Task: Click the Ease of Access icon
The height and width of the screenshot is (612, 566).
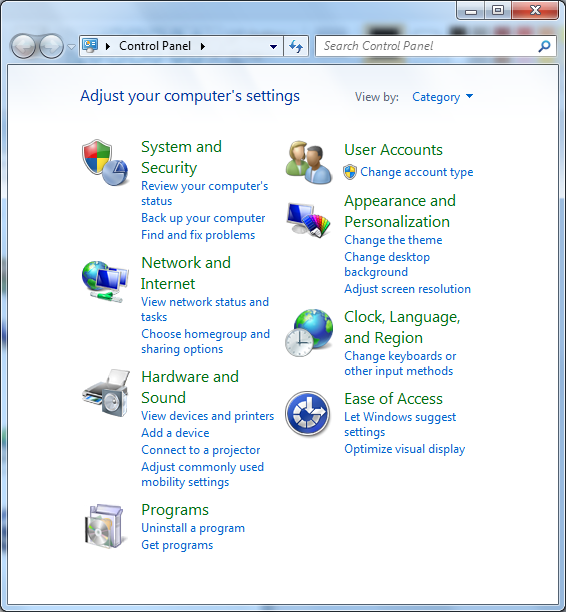Action: tap(308, 414)
